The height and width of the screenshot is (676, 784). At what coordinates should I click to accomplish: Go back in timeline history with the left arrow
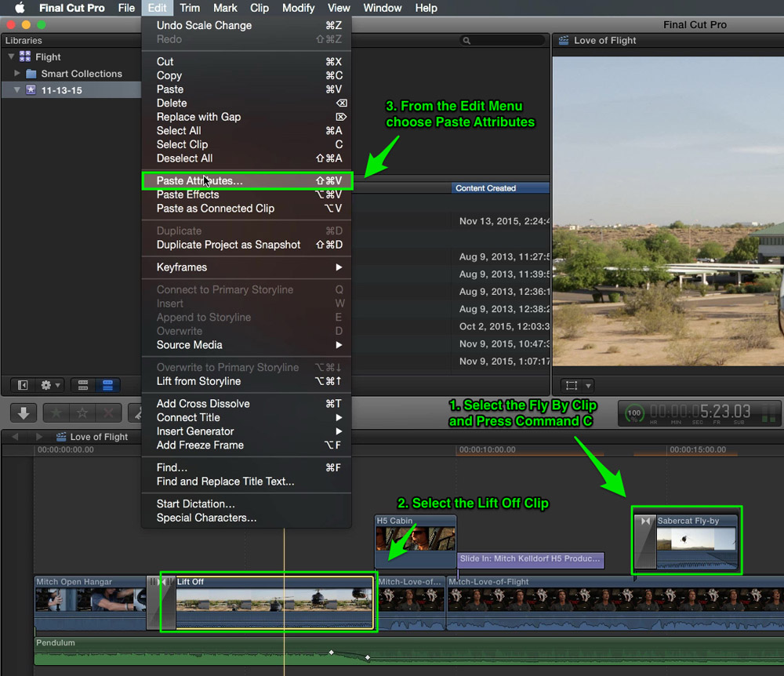[15, 437]
